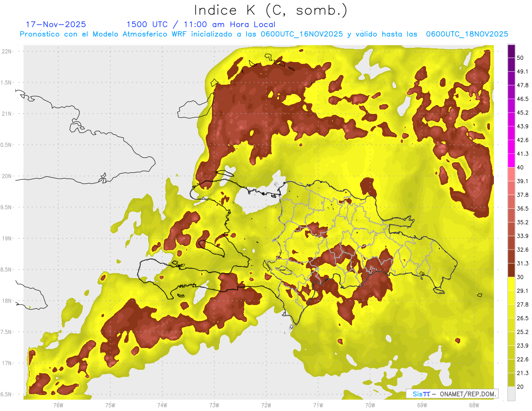
Task: Pick the dark purple swatch above 50
Action: pyautogui.click(x=511, y=51)
